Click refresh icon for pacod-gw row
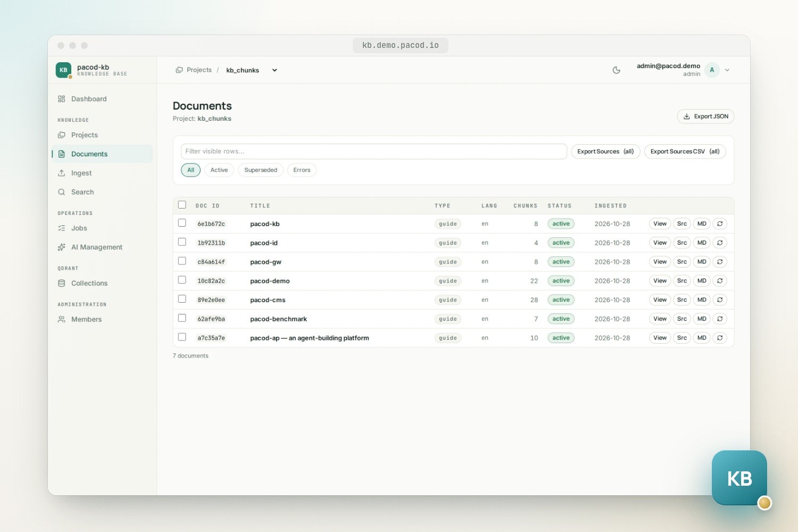This screenshot has width=798, height=532. point(720,262)
